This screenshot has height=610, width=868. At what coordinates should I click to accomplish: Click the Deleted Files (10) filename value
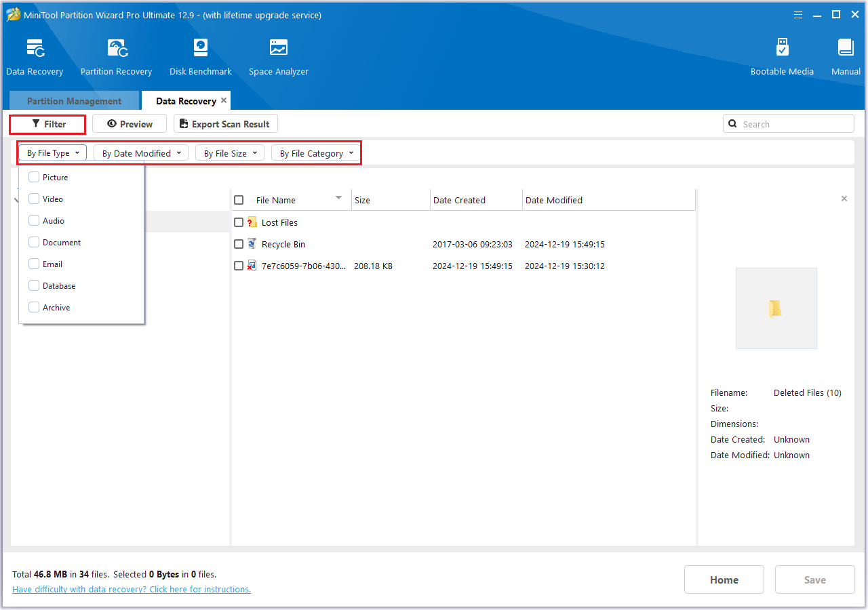coord(808,392)
